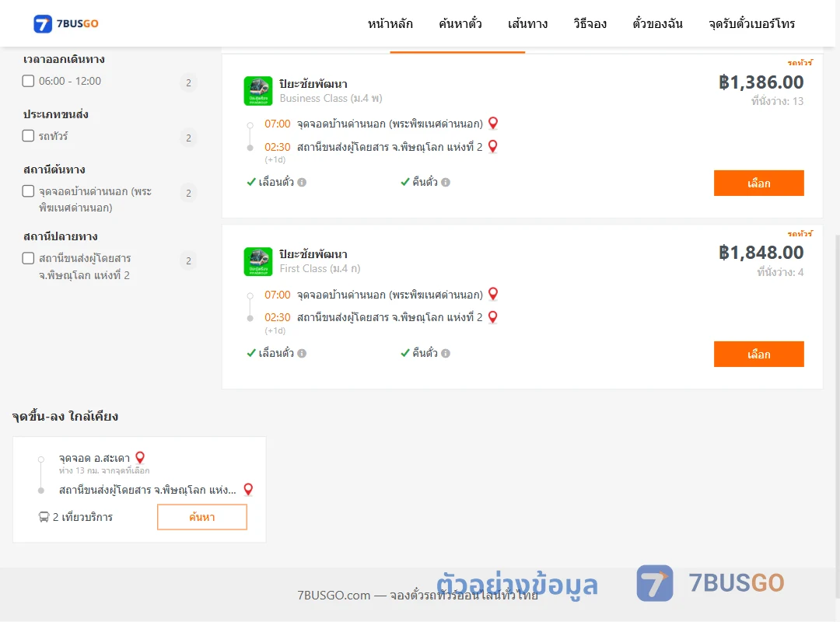
Task: Show the เลื่อนตั๋ว info icon on First Class
Action: click(x=302, y=353)
